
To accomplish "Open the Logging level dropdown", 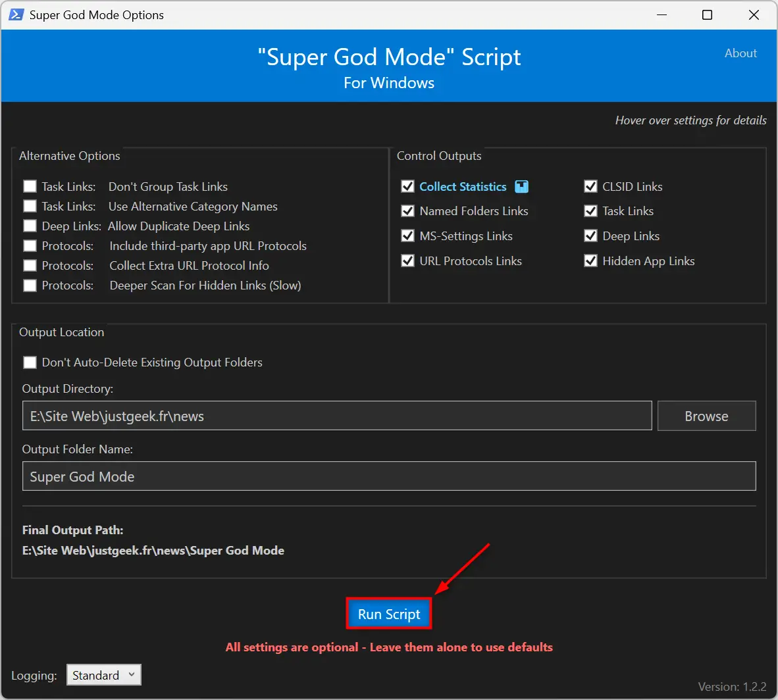I will pos(104,675).
